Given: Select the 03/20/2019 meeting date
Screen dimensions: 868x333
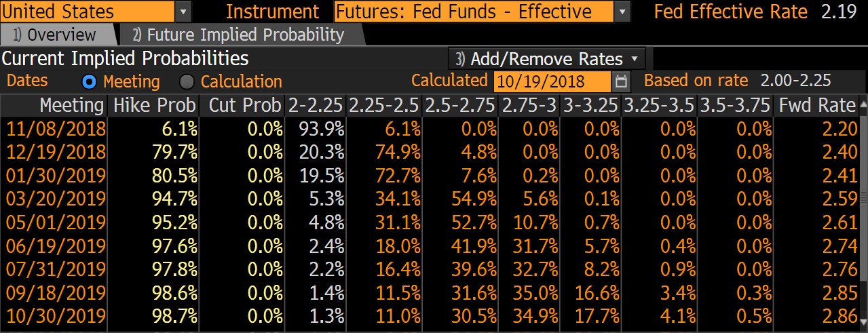Looking at the screenshot, I should [x=56, y=199].
